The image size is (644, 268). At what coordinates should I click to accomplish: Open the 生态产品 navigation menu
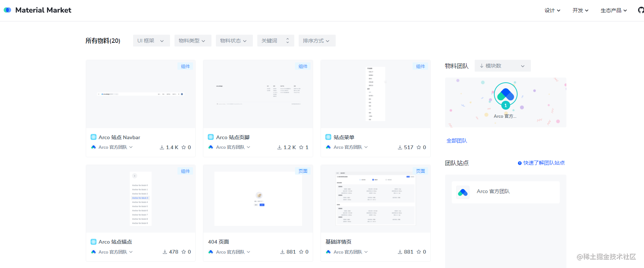click(x=614, y=10)
